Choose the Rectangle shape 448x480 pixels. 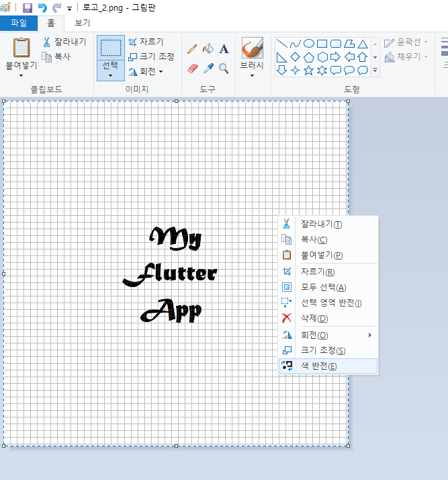322,44
